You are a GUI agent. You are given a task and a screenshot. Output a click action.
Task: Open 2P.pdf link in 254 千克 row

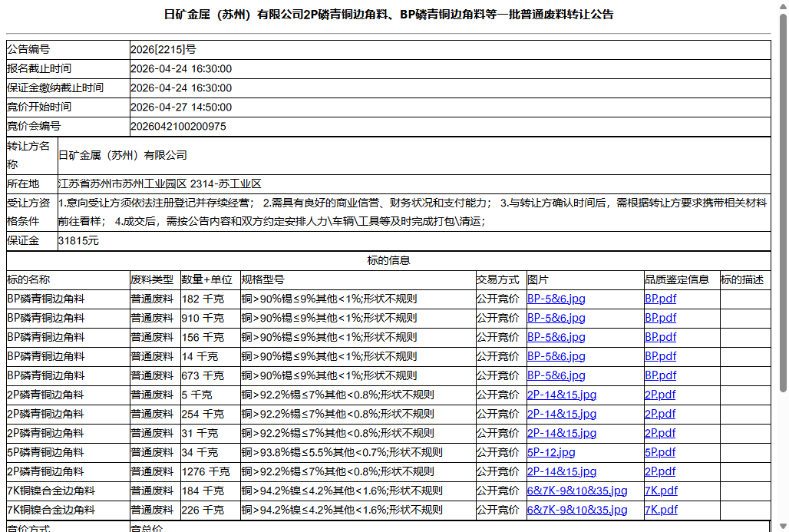coord(660,414)
